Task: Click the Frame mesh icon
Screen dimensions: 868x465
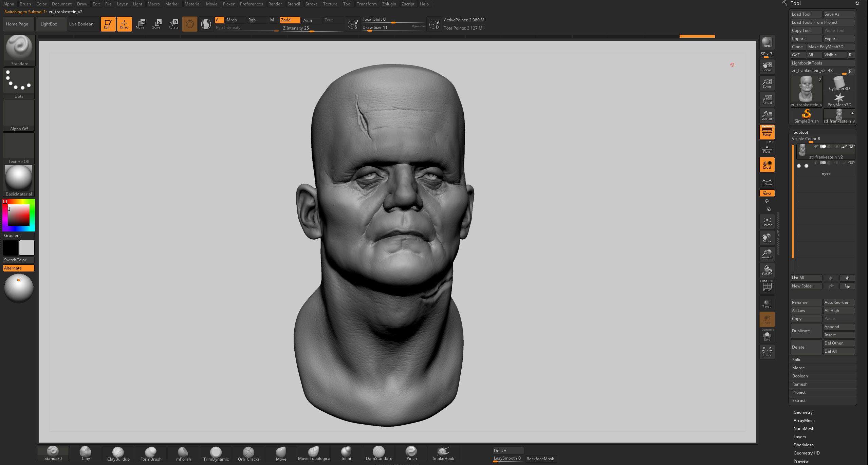Action: click(767, 222)
